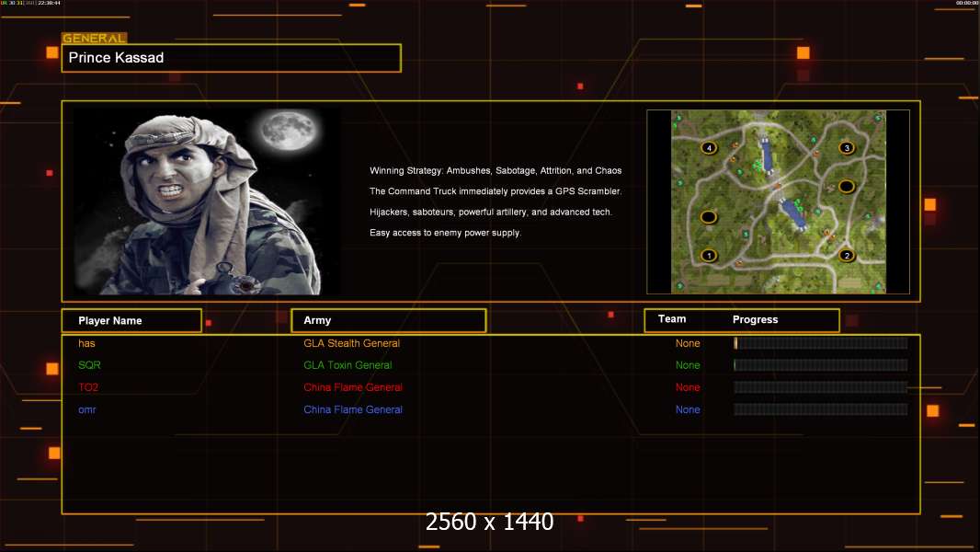Click the 'Winning Strategy' description line

[x=496, y=171]
